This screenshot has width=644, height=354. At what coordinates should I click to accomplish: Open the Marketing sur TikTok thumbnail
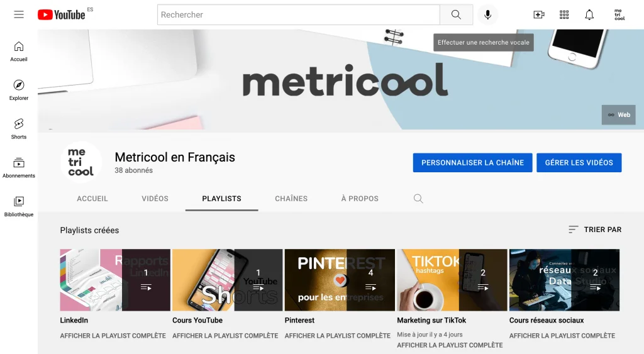(x=452, y=280)
